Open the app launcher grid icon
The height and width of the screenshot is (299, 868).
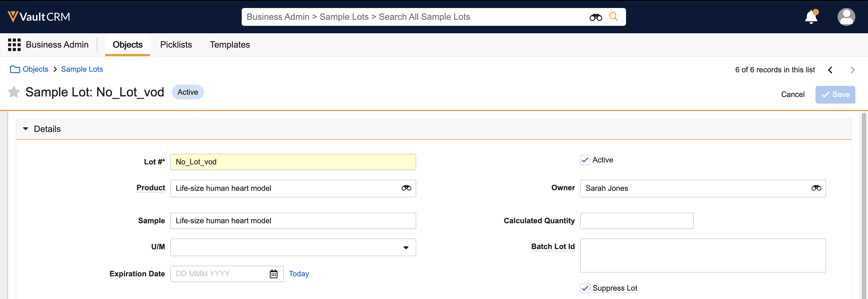[x=14, y=45]
